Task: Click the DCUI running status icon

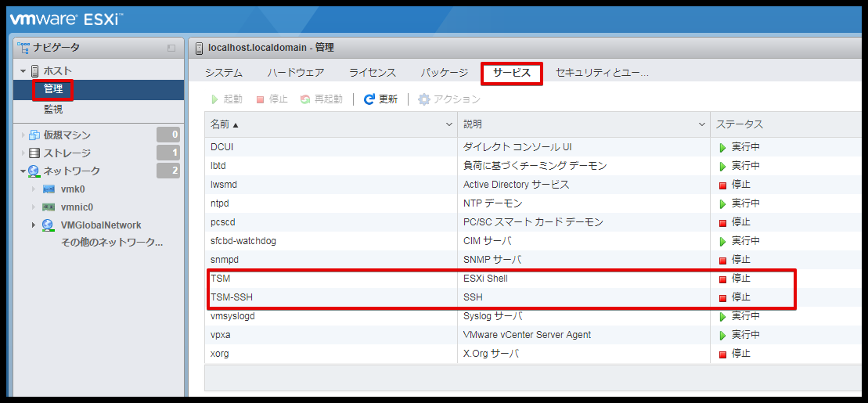Action: click(x=722, y=148)
